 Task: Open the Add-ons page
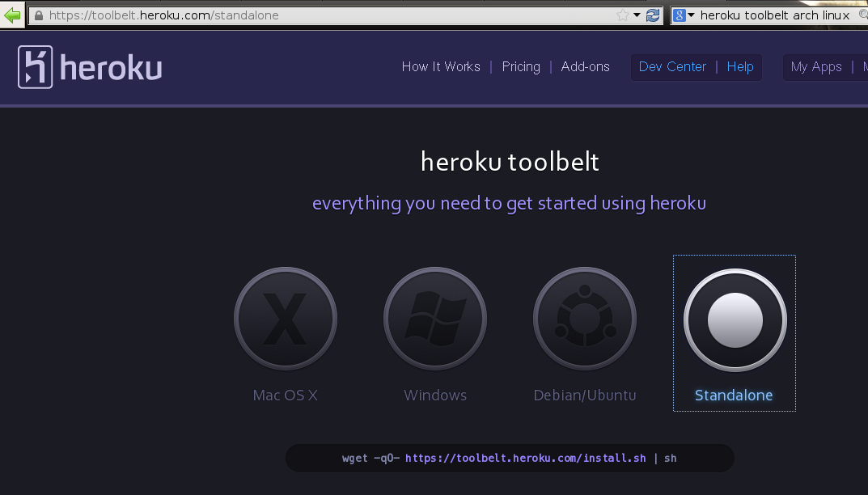tap(585, 67)
